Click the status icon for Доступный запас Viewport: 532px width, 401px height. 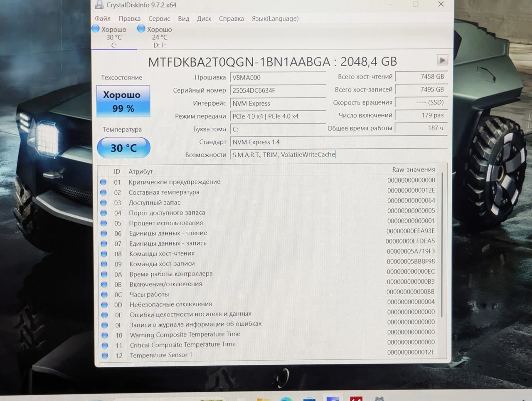tap(103, 203)
